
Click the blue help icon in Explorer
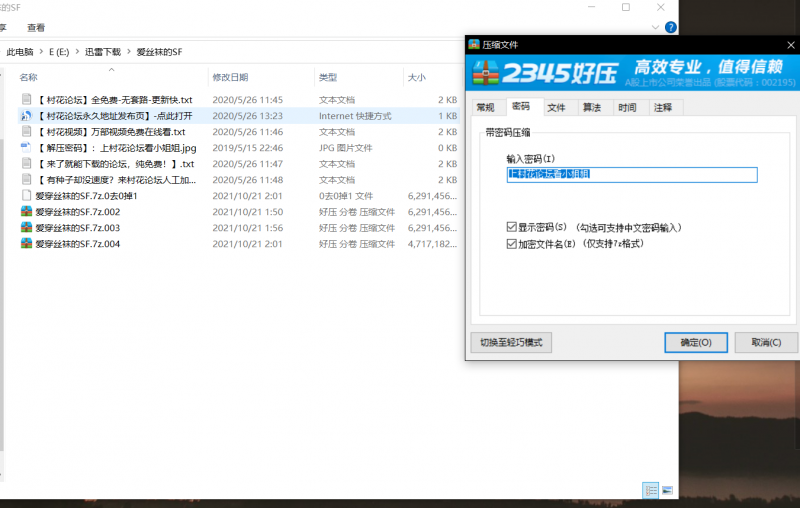point(671,28)
